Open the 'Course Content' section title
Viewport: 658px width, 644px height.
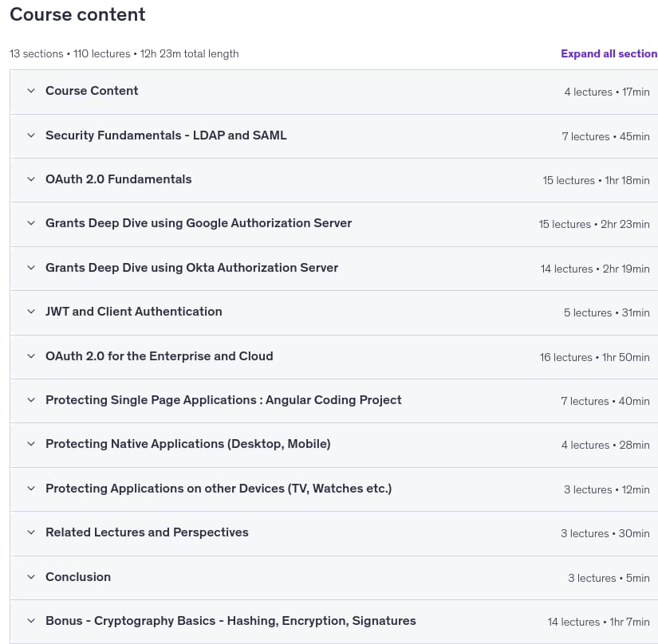click(x=92, y=91)
